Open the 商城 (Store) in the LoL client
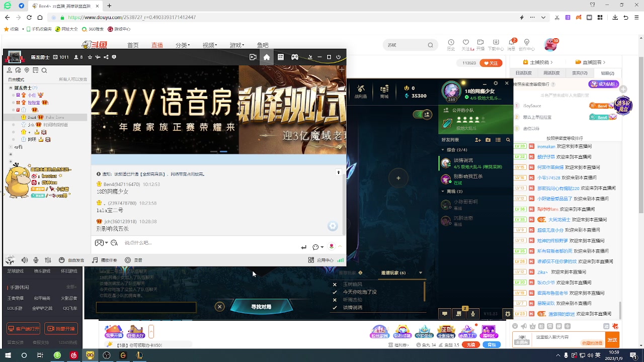The height and width of the screenshot is (362, 644). [384, 92]
